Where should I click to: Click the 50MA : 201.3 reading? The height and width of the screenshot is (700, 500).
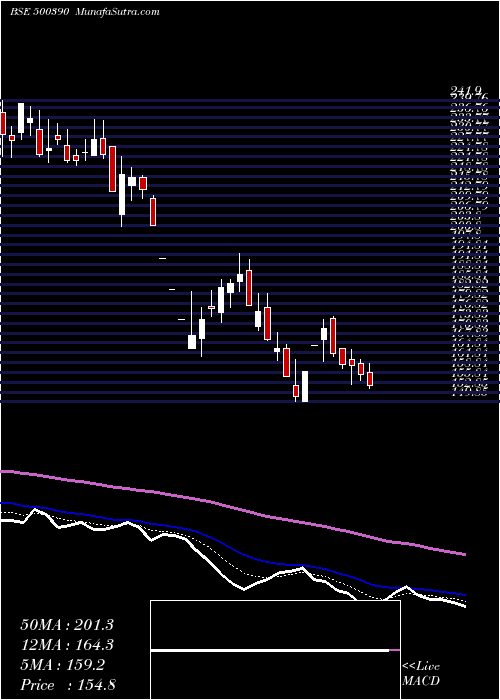tap(67, 625)
